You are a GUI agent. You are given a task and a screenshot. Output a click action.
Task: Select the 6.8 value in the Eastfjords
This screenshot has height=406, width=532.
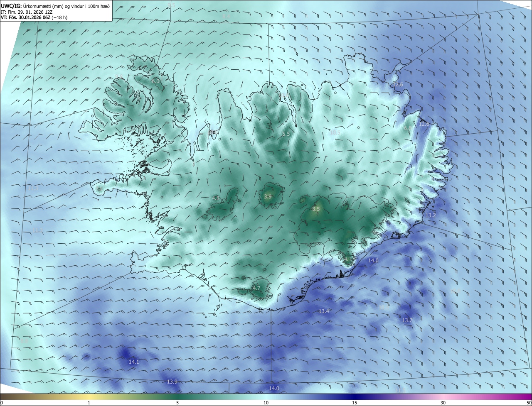(x=408, y=128)
